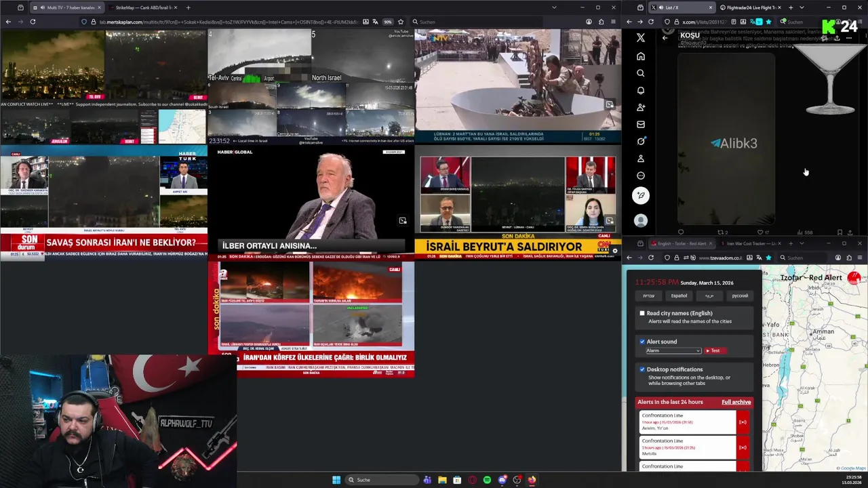
Task: Open Spotify from the Windows taskbar
Action: (487, 480)
